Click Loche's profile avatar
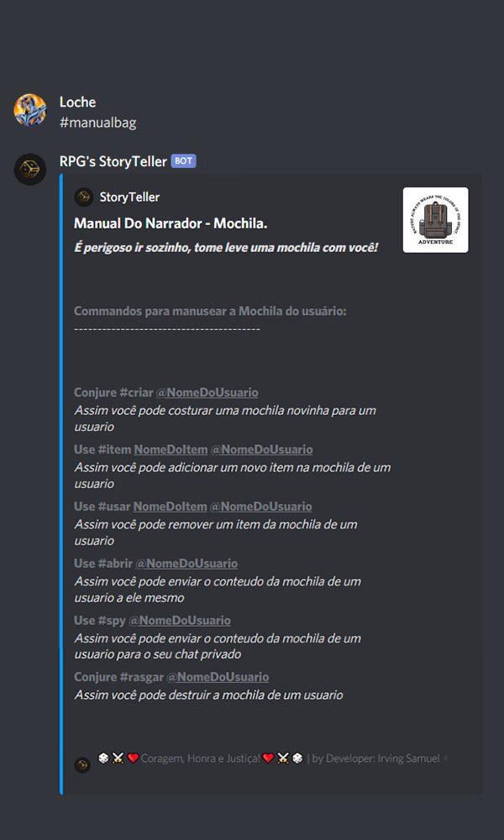 pos(30,110)
